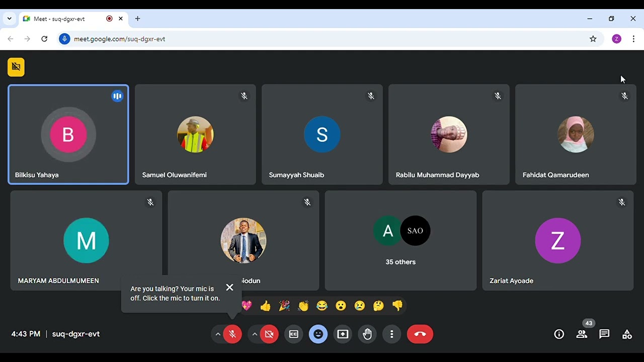This screenshot has width=644, height=362.
Task: Open more options three-dot menu
Action: point(392,334)
